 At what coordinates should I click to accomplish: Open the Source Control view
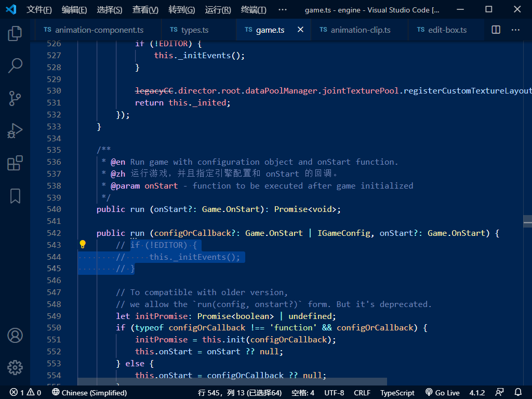tap(15, 98)
